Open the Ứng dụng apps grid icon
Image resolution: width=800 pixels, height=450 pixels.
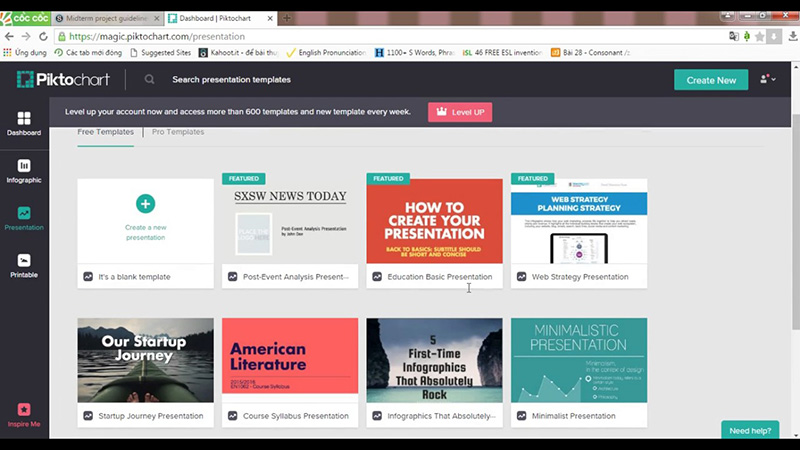point(7,52)
